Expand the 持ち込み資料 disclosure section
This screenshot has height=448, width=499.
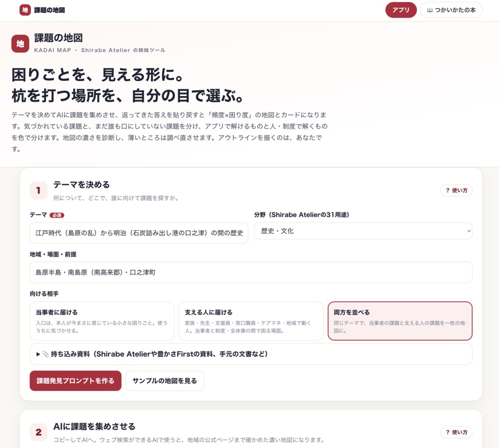coord(251,354)
